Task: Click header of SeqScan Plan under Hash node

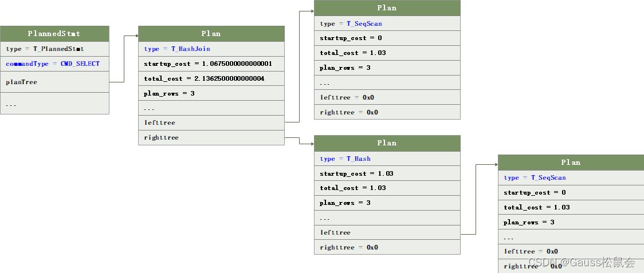Action: (x=571, y=163)
